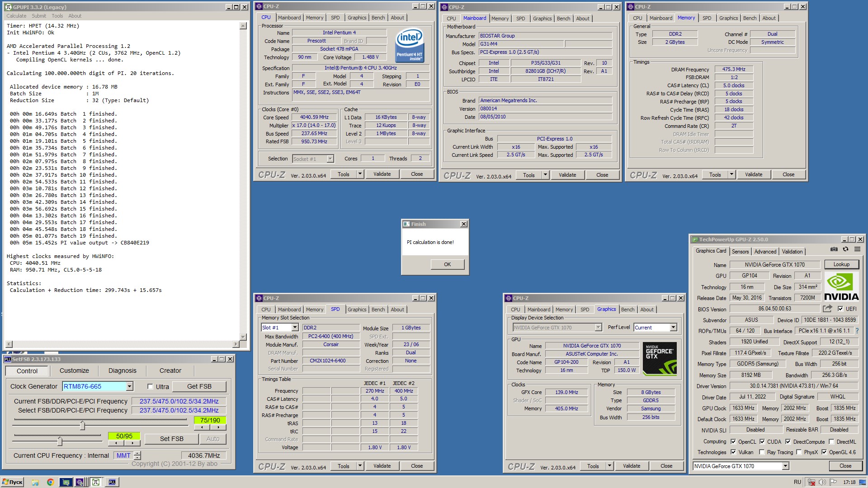Toggle CUDA checkbox in GPU-Z

click(x=762, y=441)
